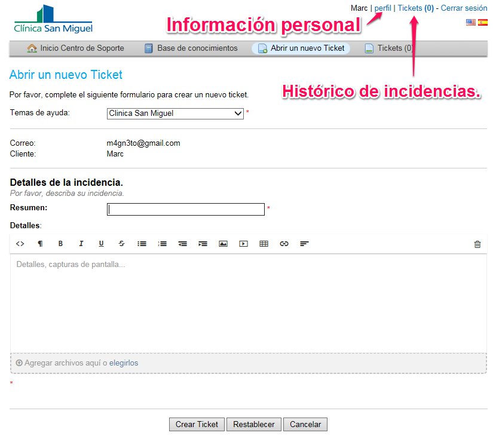
Task: Apply underline formatting
Action: click(x=101, y=244)
